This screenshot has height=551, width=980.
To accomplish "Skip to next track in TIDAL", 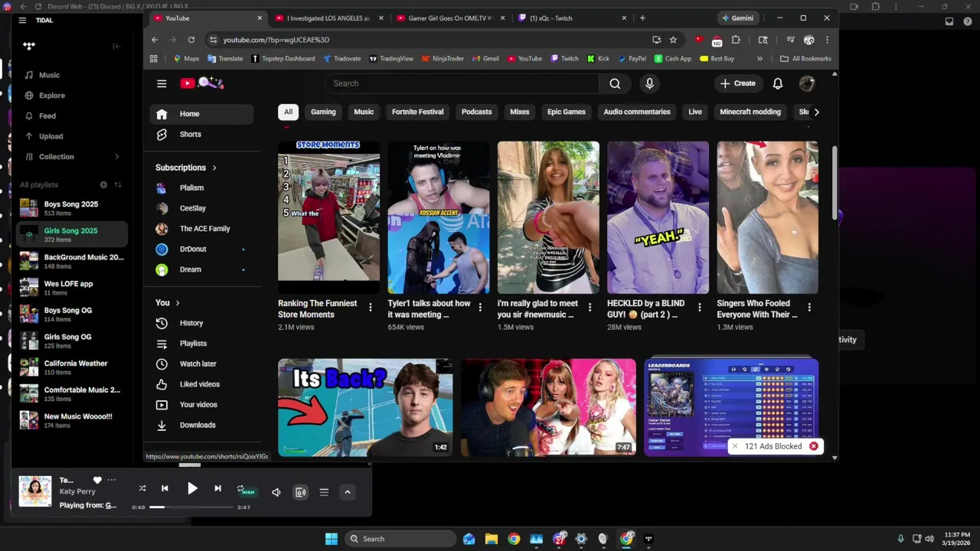I will click(x=217, y=488).
